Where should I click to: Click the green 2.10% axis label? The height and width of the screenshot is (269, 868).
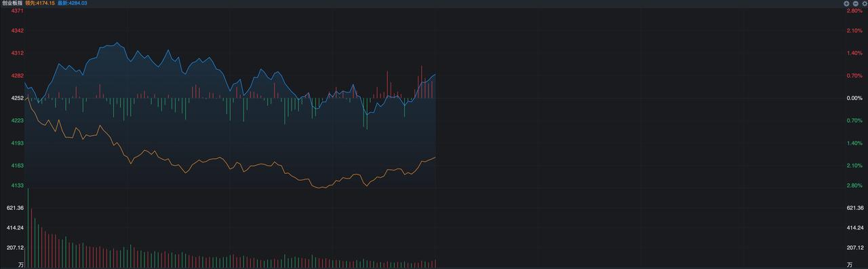click(x=854, y=166)
